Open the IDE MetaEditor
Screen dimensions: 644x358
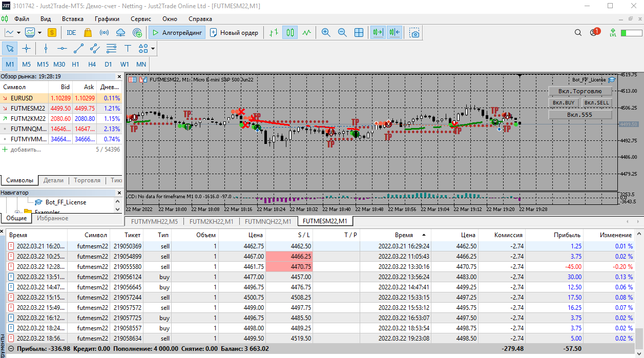coord(71,33)
